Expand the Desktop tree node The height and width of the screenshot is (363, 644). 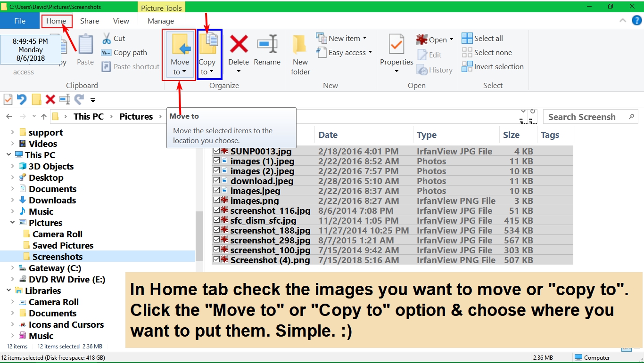(13, 177)
